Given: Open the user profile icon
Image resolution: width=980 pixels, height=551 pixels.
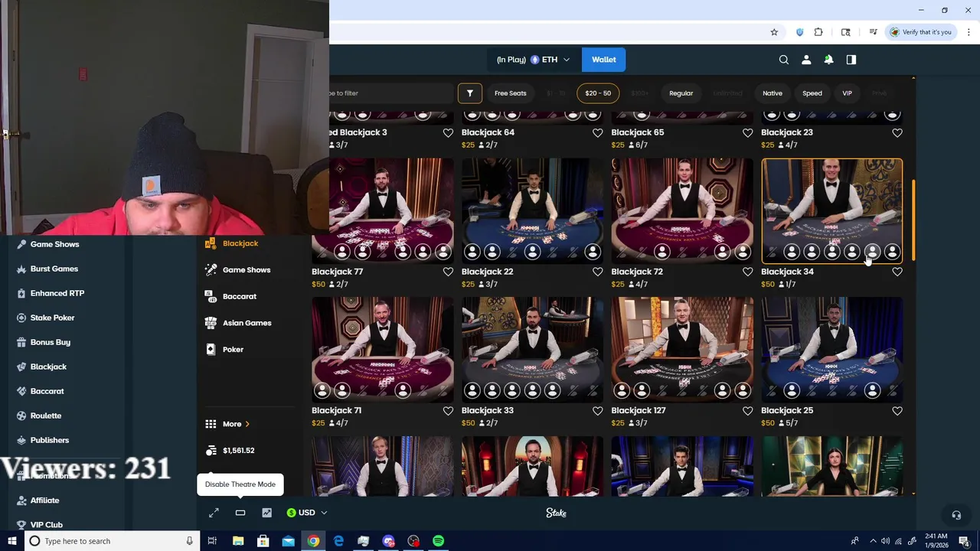Looking at the screenshot, I should (806, 60).
